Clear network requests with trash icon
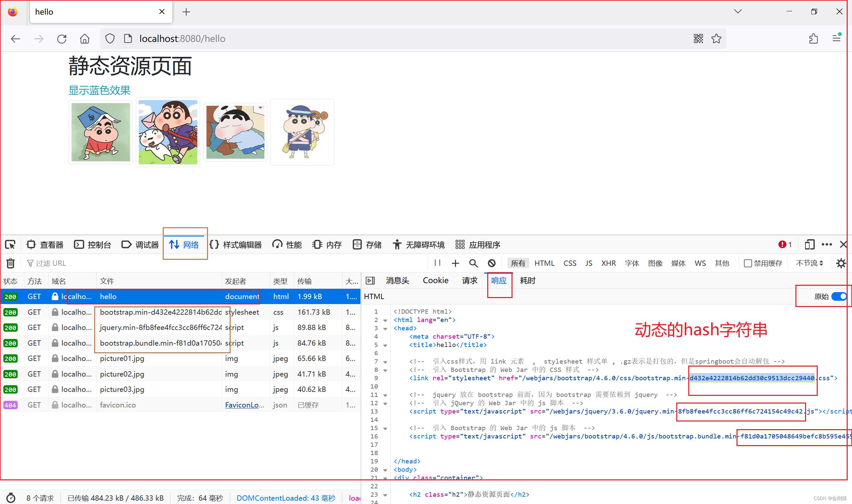 pos(11,263)
